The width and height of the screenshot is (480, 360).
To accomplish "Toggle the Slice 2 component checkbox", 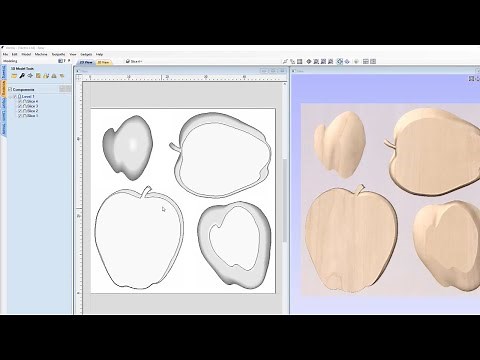I will [x=20, y=111].
